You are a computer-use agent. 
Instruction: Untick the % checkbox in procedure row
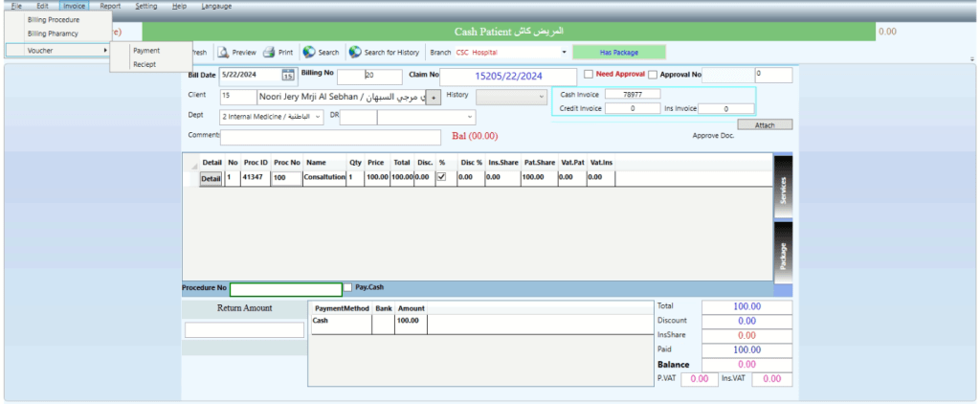[441, 177]
